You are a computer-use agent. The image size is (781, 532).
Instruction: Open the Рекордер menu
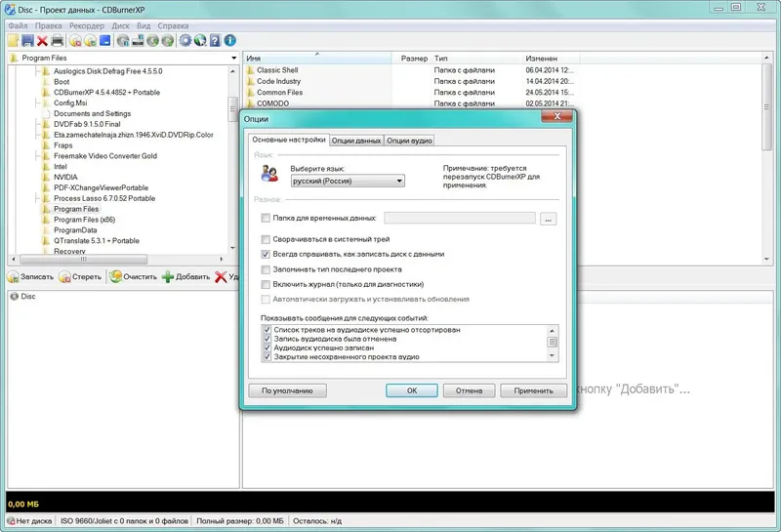87,26
